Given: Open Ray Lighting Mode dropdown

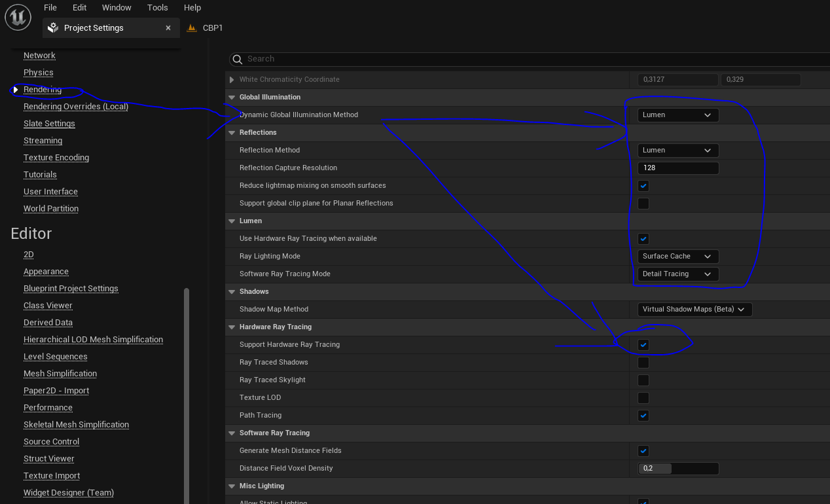Looking at the screenshot, I should (x=678, y=257).
